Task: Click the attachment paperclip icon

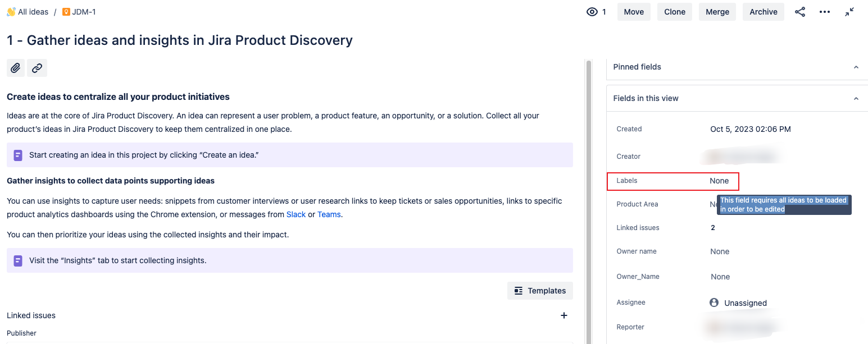Action: [16, 68]
